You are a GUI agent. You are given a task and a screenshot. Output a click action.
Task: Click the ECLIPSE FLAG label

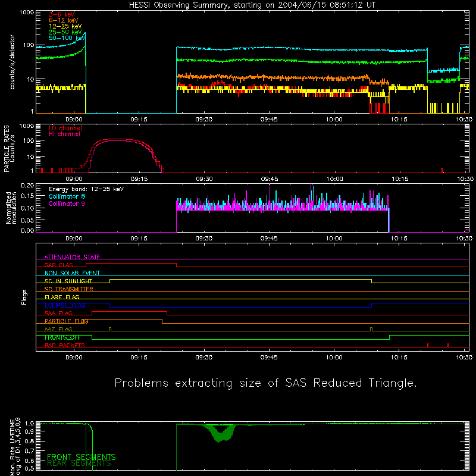click(65, 305)
